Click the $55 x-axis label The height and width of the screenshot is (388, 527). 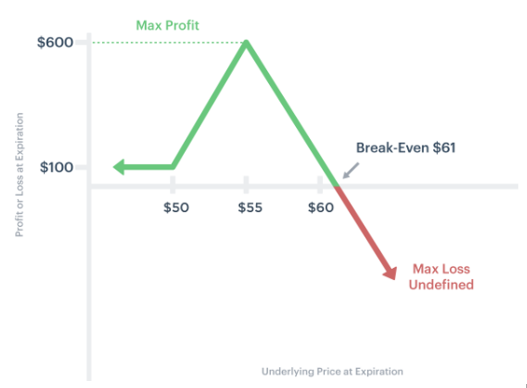point(250,207)
